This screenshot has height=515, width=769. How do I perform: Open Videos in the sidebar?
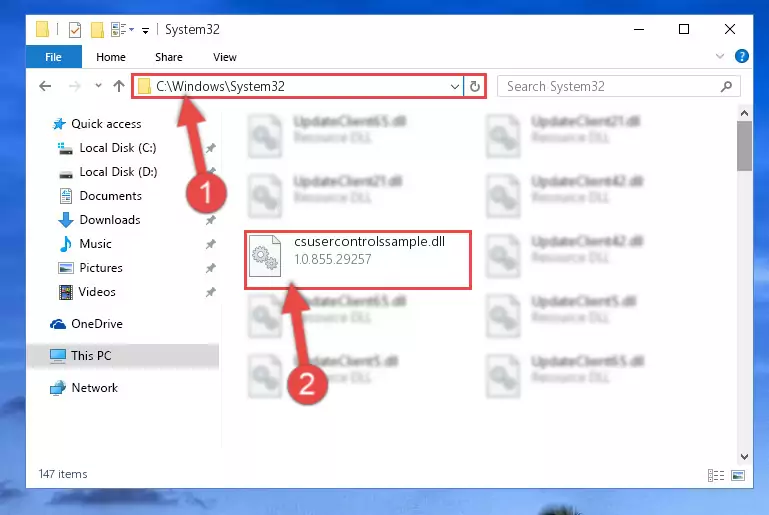click(97, 292)
